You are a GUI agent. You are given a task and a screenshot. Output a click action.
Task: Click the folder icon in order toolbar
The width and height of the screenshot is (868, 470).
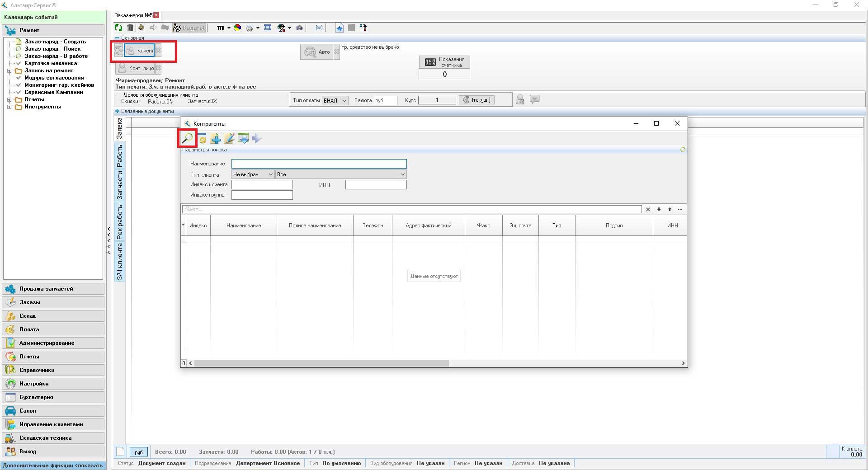point(165,28)
